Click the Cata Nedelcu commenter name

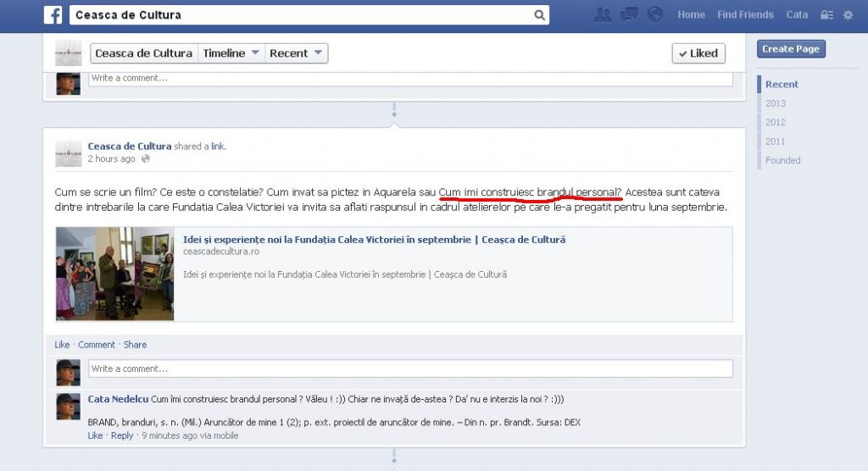pos(118,399)
